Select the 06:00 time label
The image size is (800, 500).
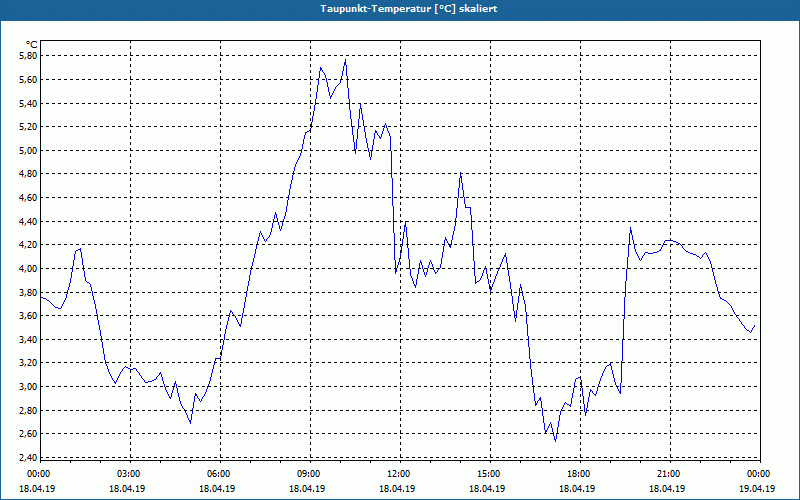click(220, 474)
